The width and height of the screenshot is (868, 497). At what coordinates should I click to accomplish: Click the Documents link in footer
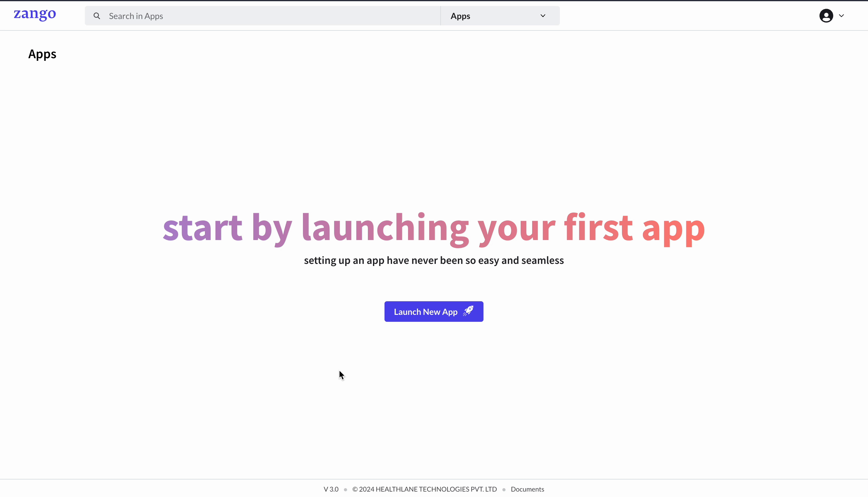(528, 489)
